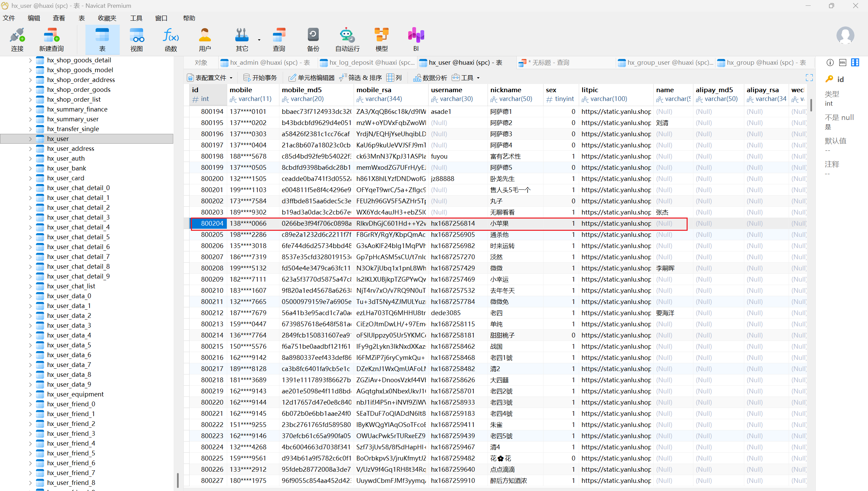The image size is (868, 491).
Task: Open the 模型 model icon
Action: coord(381,39)
